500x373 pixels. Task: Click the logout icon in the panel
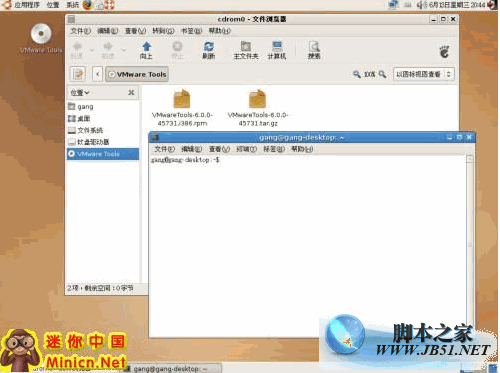click(492, 5)
